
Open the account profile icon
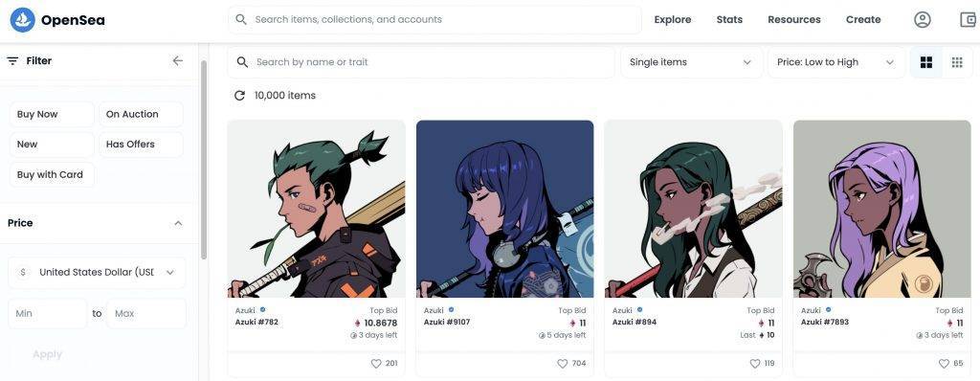pos(923,19)
